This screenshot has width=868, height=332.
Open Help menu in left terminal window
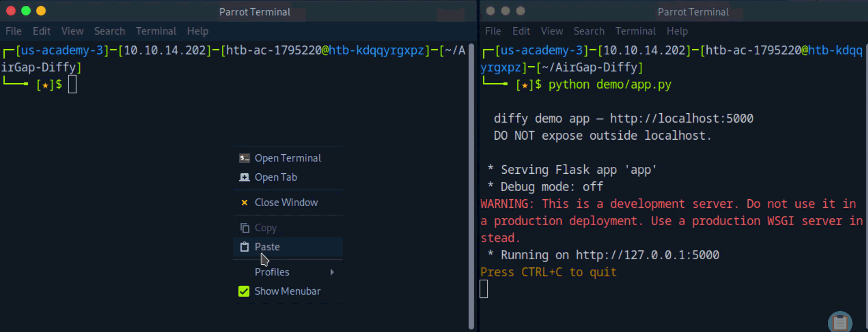198,31
